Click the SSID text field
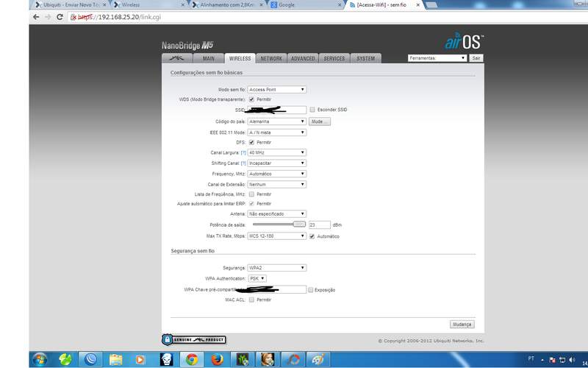 pyautogui.click(x=277, y=110)
